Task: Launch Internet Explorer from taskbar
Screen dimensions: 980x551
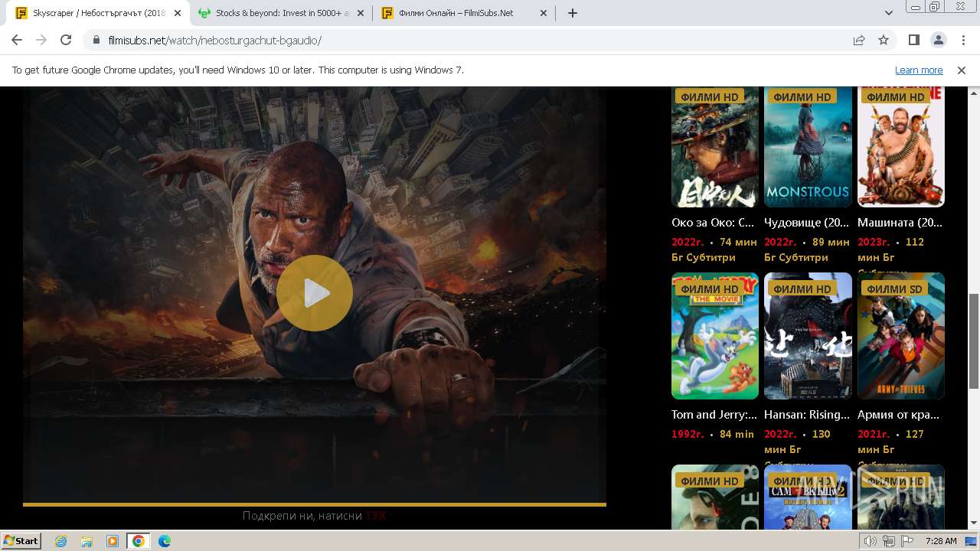Action: 60,541
